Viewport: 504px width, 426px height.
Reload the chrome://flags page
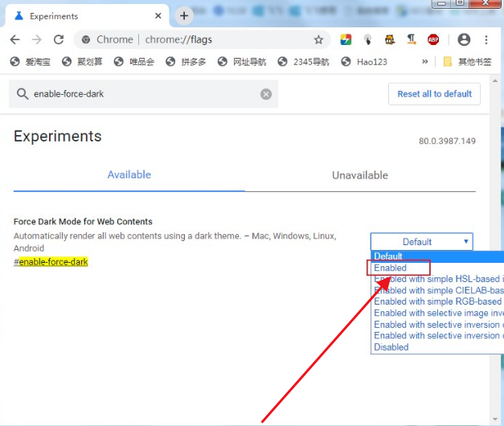click(x=59, y=39)
